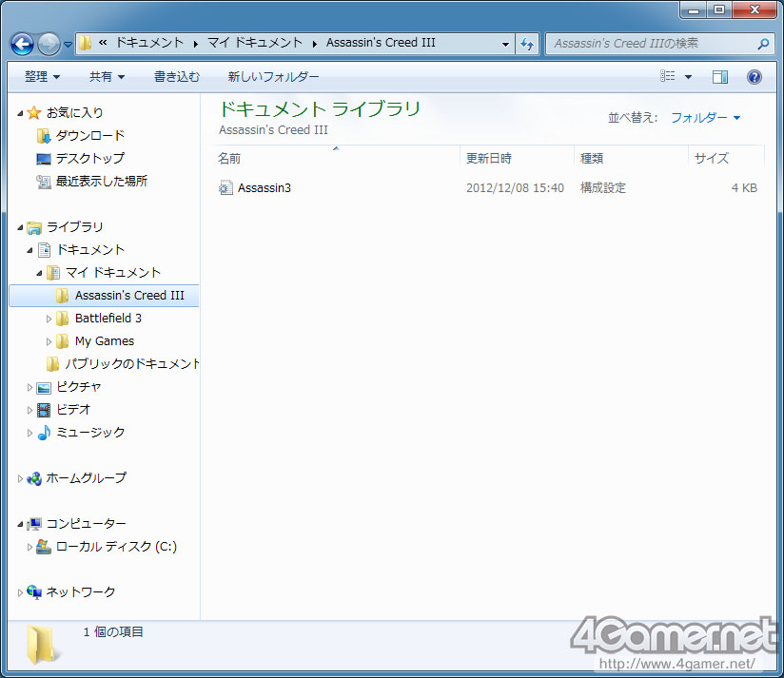The height and width of the screenshot is (678, 784).
Task: Click the ミュージック note icon
Action: pyautogui.click(x=44, y=433)
